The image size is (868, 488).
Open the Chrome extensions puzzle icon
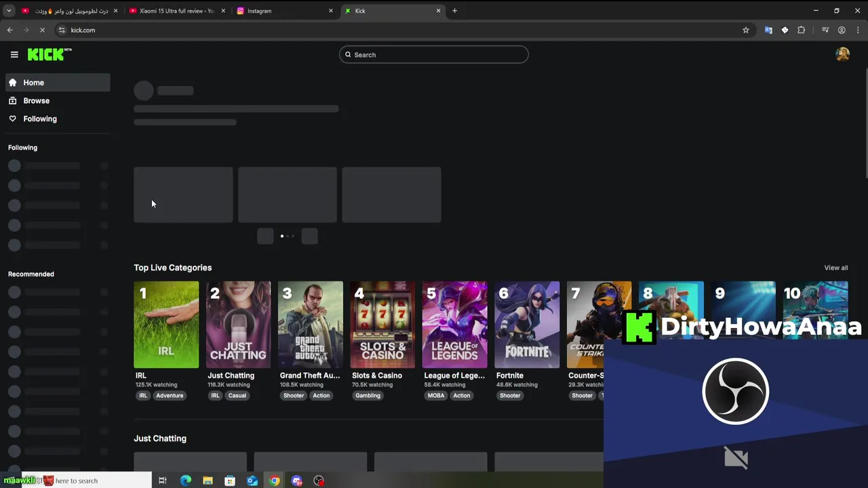801,30
